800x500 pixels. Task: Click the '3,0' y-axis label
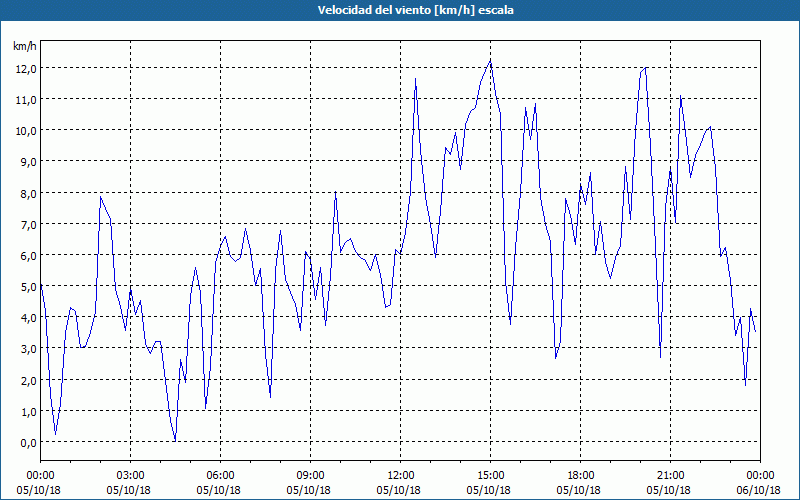coord(30,349)
